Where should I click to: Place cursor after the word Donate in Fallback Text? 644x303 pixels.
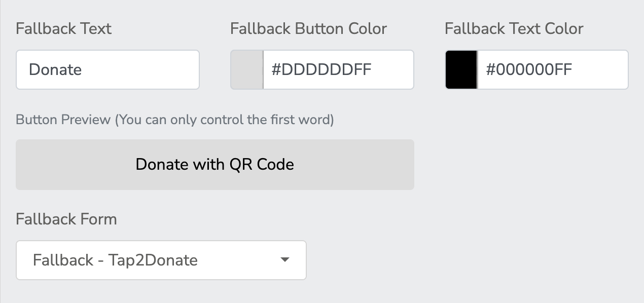pos(83,69)
